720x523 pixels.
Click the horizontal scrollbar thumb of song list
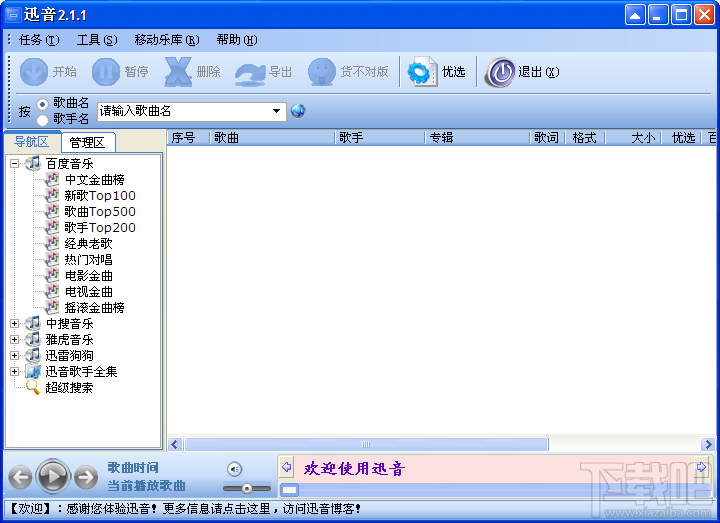366,444
